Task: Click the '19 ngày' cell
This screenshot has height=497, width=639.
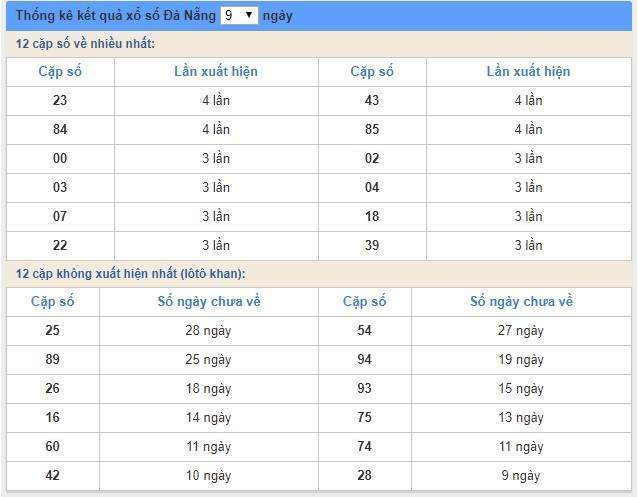Action: click(521, 360)
